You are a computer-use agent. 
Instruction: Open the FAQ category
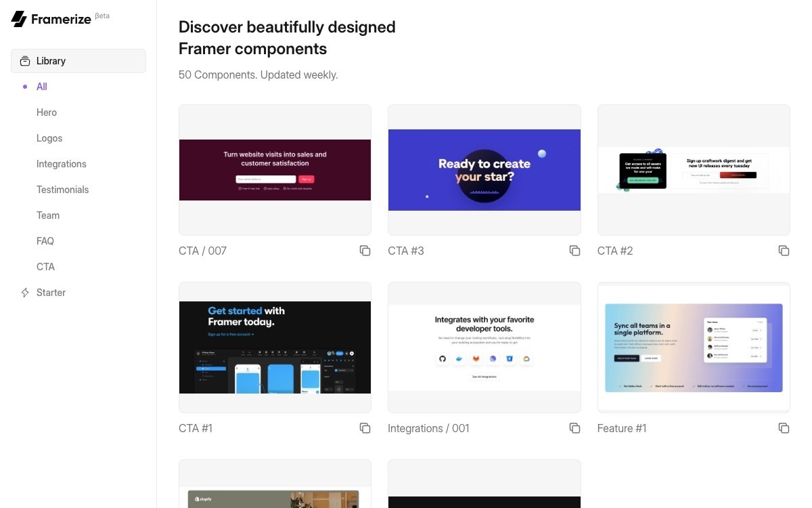point(45,241)
